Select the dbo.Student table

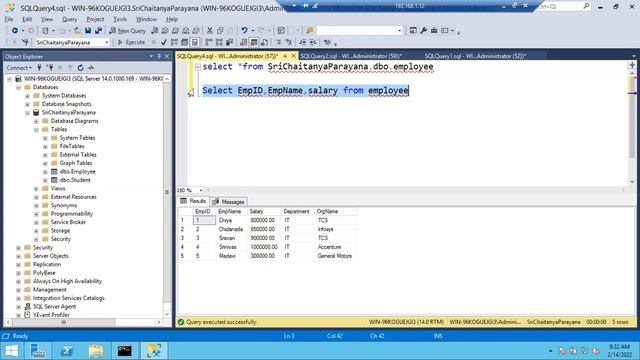point(75,180)
